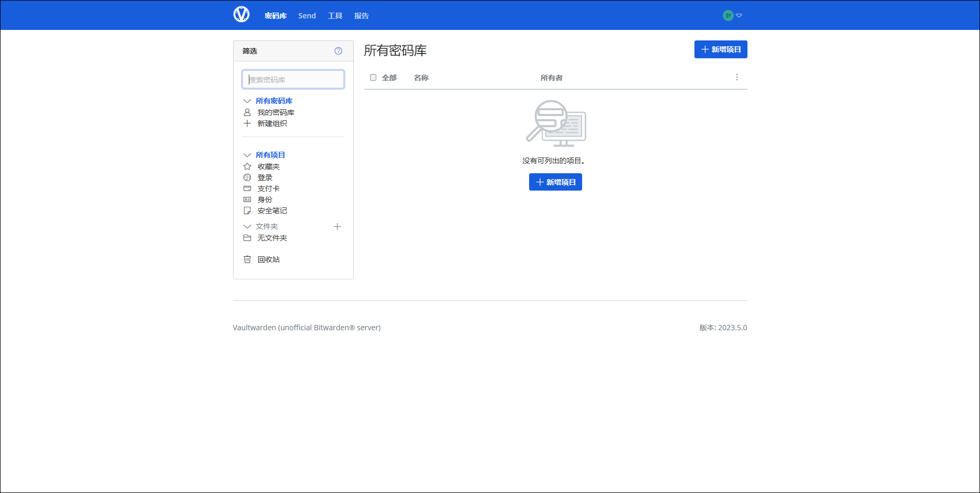Click the star icon for 收藏夹
980x493 pixels.
pyautogui.click(x=247, y=166)
